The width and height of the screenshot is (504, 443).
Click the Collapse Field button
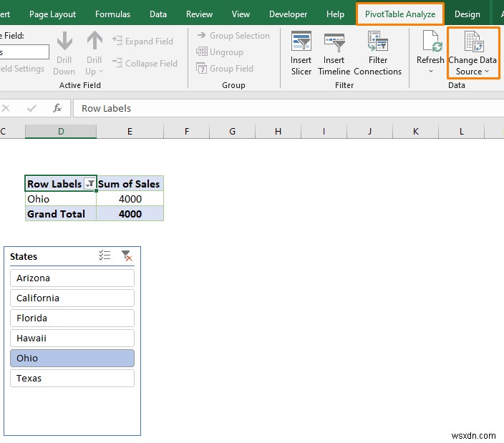click(x=144, y=63)
